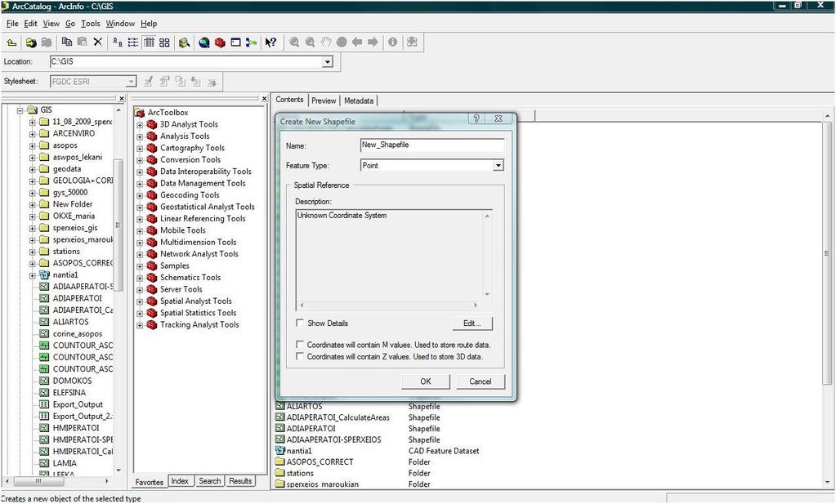Open the Location dropdown arrow
This screenshot has height=504, width=836.
coord(328,62)
